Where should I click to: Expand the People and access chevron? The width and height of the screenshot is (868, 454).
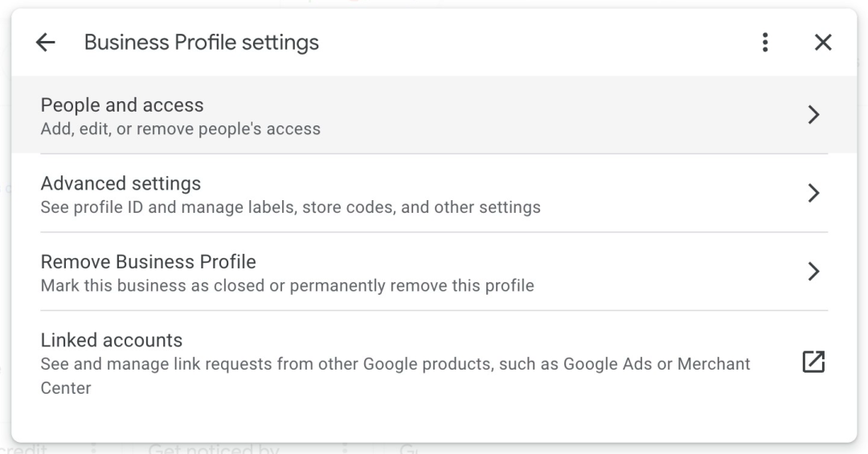coord(813,115)
